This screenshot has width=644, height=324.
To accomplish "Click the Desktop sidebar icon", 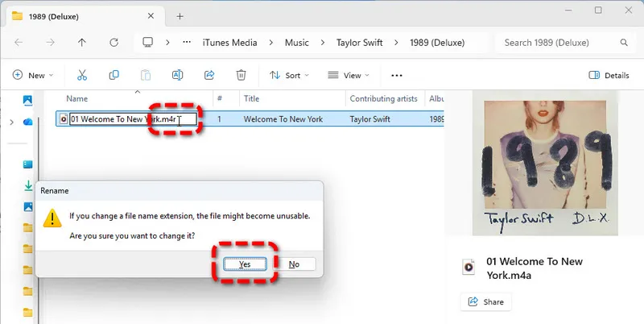I will pyautogui.click(x=27, y=164).
